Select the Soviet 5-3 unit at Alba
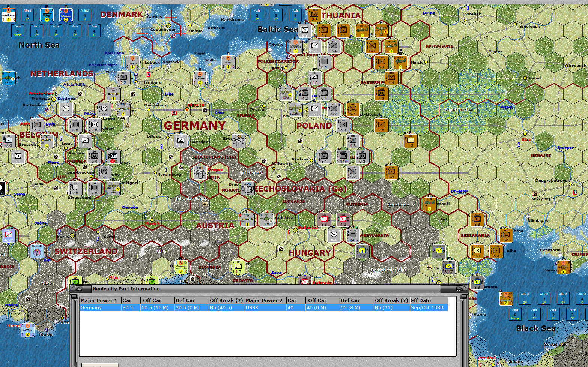The height and width of the screenshot is (367, 588). click(x=496, y=251)
